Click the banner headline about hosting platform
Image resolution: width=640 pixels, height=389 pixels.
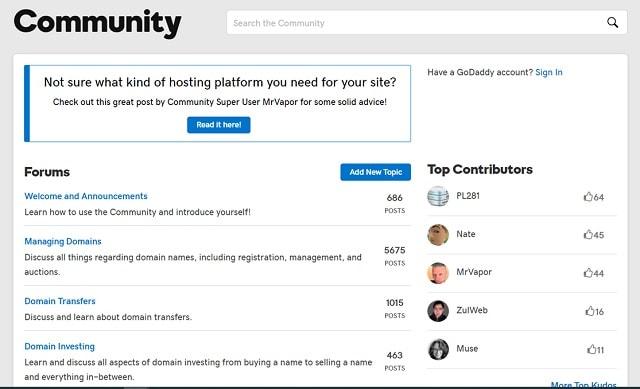220,82
